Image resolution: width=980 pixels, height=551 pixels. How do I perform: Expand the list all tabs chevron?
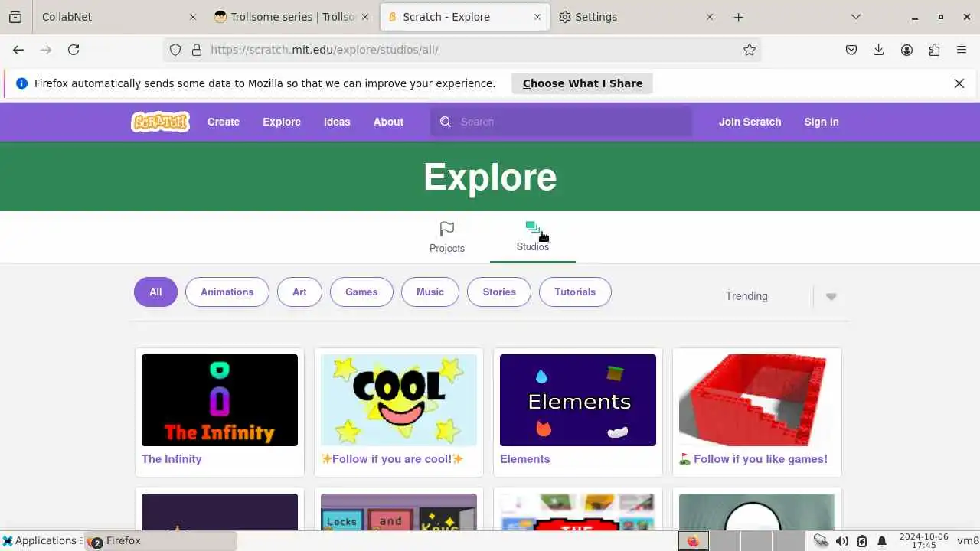point(856,17)
